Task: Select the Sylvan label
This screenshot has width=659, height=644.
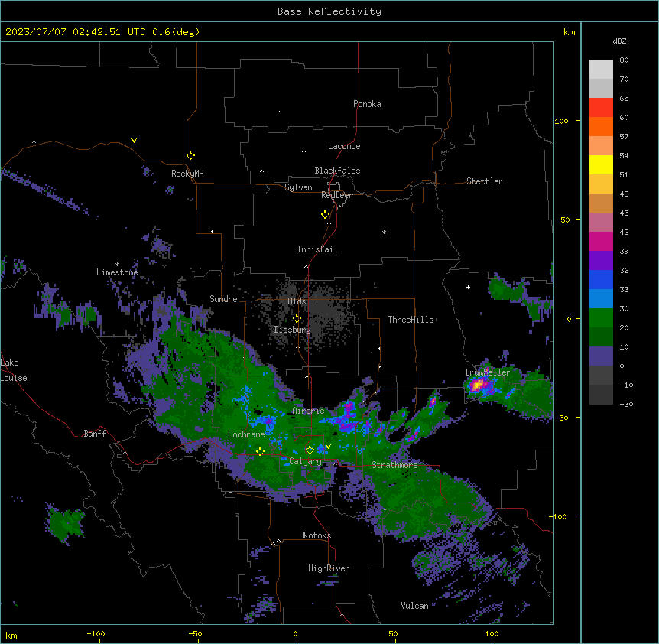Action: 298,187
